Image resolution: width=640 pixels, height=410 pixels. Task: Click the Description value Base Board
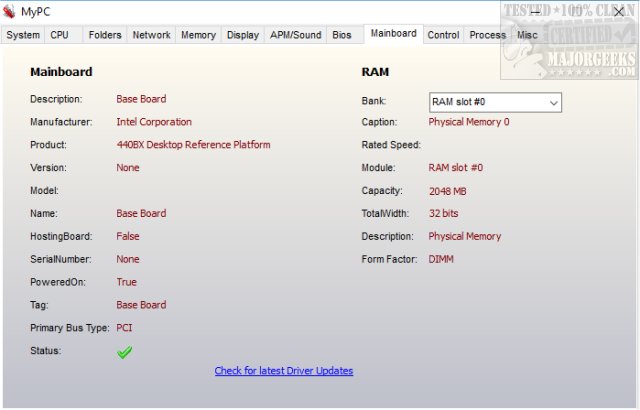(x=141, y=99)
